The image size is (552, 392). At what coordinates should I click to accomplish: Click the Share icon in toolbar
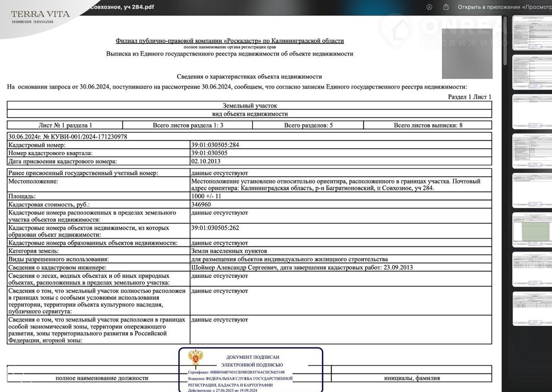click(x=446, y=7)
